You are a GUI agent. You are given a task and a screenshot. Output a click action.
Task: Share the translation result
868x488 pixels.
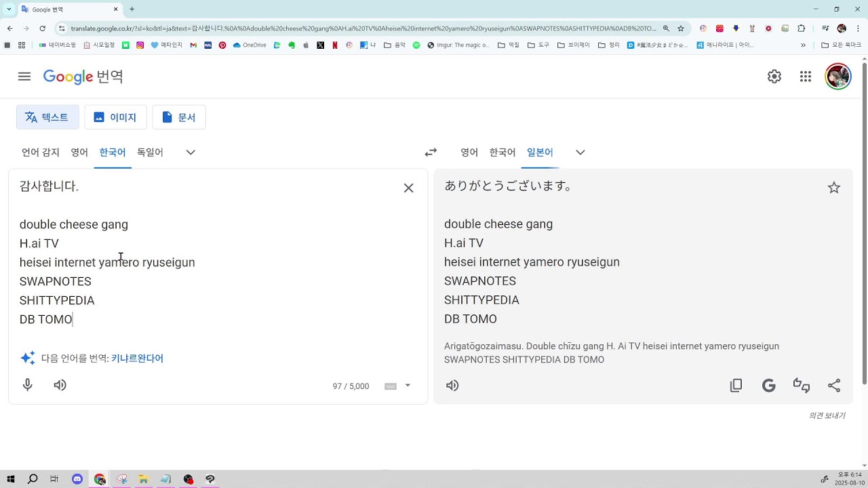point(834,386)
